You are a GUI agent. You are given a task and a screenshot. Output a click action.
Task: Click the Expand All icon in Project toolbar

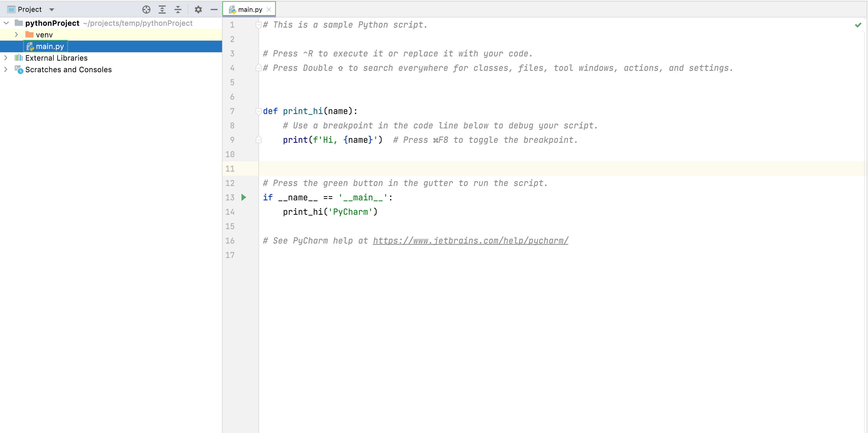pos(162,10)
